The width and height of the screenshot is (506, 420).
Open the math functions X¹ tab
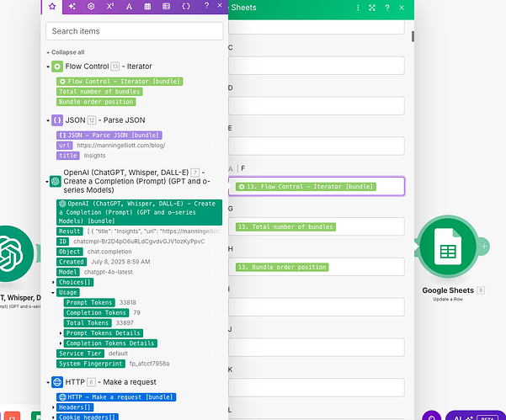pos(110,7)
